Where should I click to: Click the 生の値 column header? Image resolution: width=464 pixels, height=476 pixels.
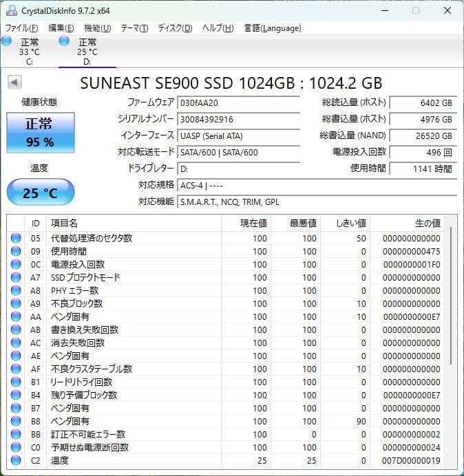coord(407,223)
